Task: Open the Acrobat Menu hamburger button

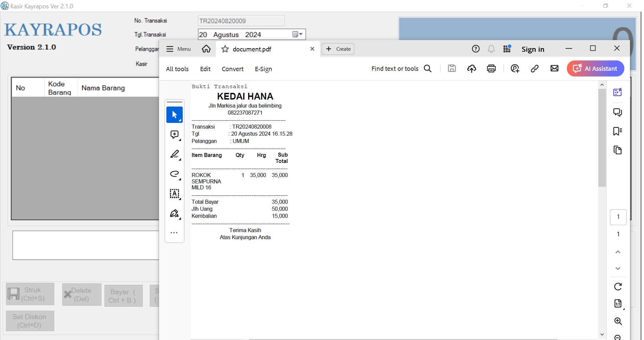Action: [x=178, y=49]
